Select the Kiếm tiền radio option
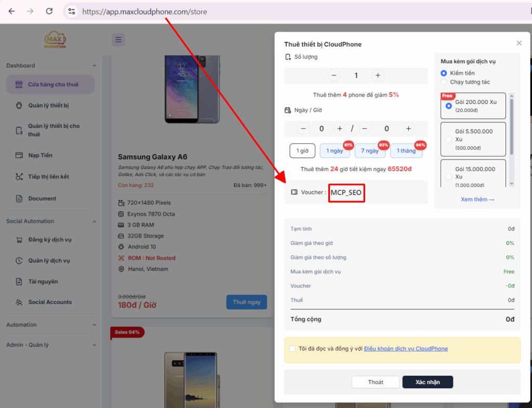The height and width of the screenshot is (408, 532). pyautogui.click(x=444, y=73)
